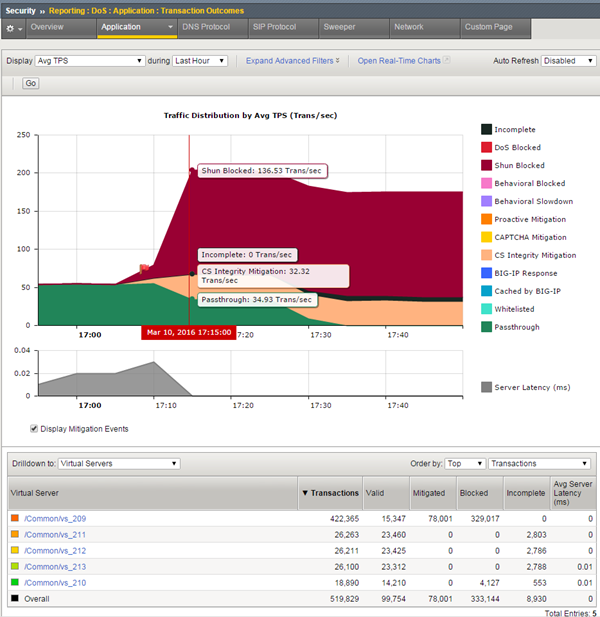Click the Open Real-Time Charts popup icon

[447, 61]
